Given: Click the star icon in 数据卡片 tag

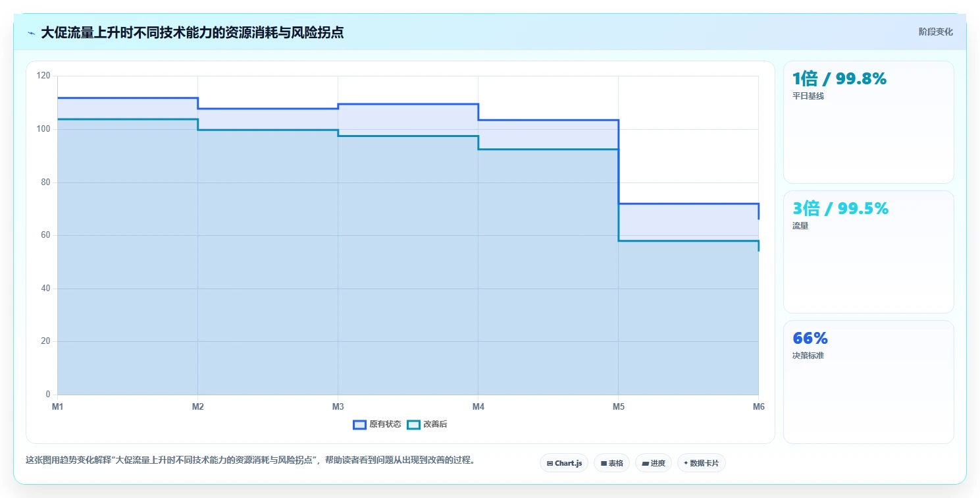Looking at the screenshot, I should [x=686, y=463].
